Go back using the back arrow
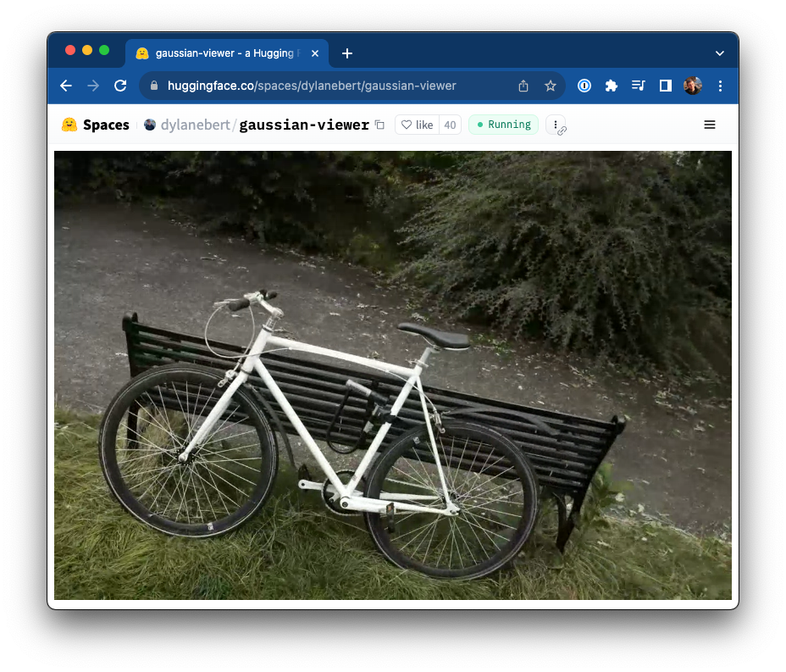The width and height of the screenshot is (786, 672). [66, 86]
